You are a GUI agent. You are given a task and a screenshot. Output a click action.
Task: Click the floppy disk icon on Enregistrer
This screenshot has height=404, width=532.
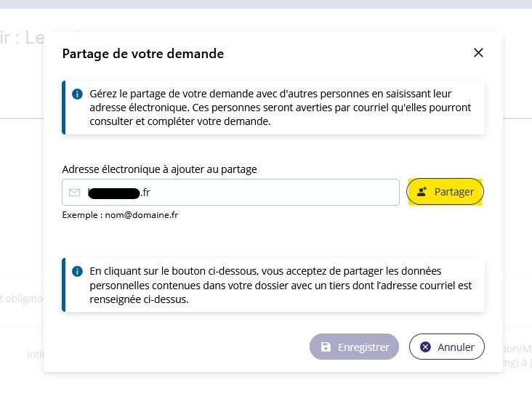pyautogui.click(x=326, y=347)
